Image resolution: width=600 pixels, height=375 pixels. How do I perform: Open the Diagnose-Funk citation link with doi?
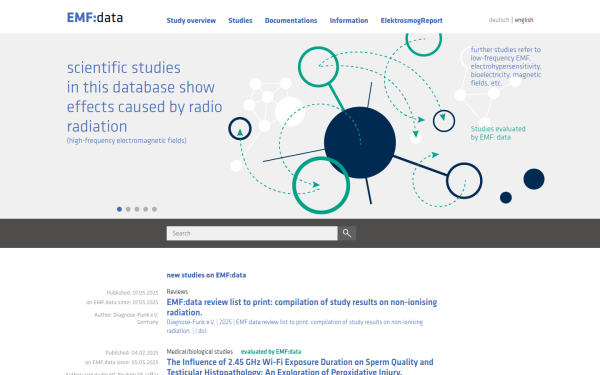point(295,326)
